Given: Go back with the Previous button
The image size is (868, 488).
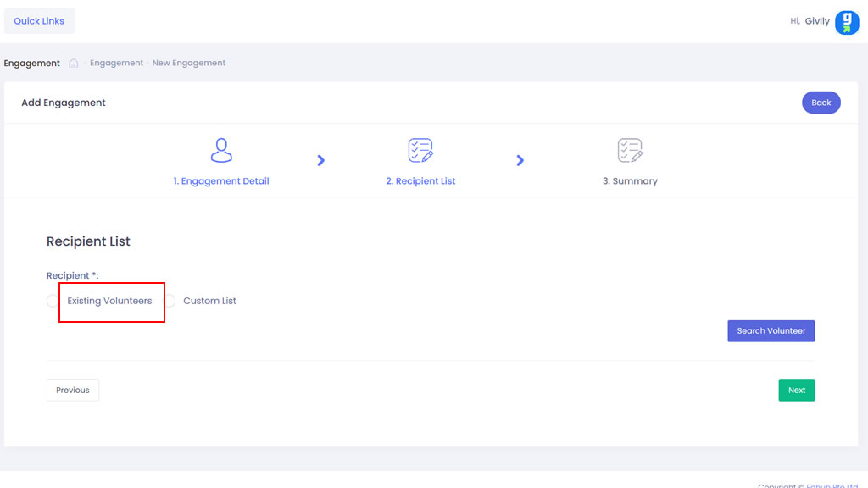Looking at the screenshot, I should (x=73, y=390).
